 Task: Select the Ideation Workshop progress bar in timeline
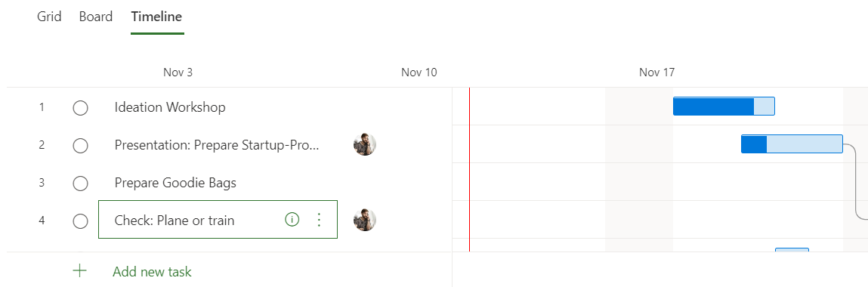pyautogui.click(x=724, y=106)
